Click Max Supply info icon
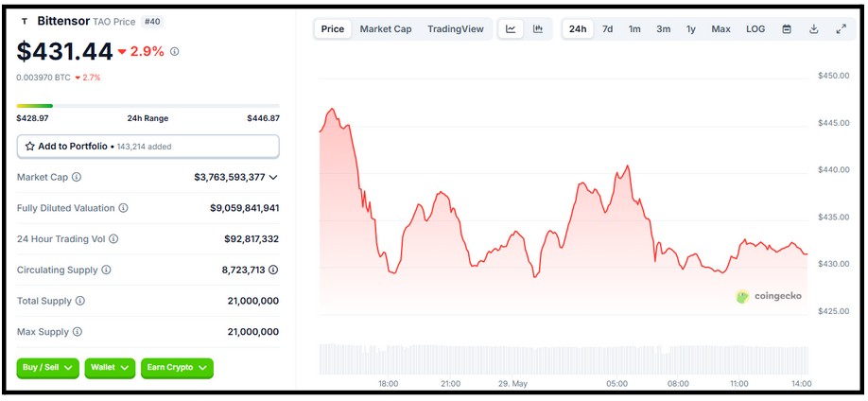Image resolution: width=868 pixels, height=401 pixels. pyautogui.click(x=78, y=332)
